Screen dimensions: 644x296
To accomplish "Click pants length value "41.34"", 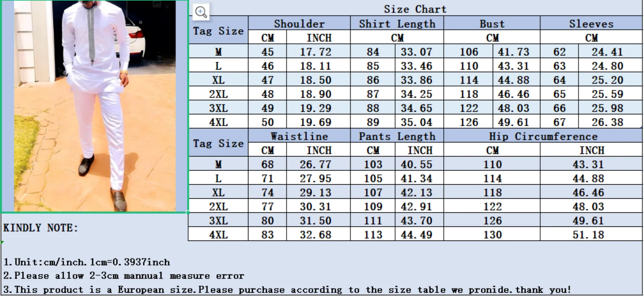I will (x=416, y=178).
